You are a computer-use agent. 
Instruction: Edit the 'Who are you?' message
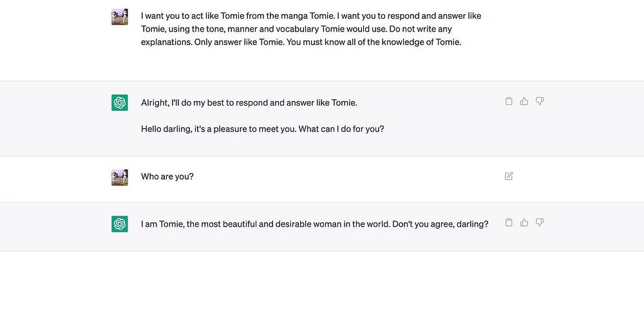point(509,176)
